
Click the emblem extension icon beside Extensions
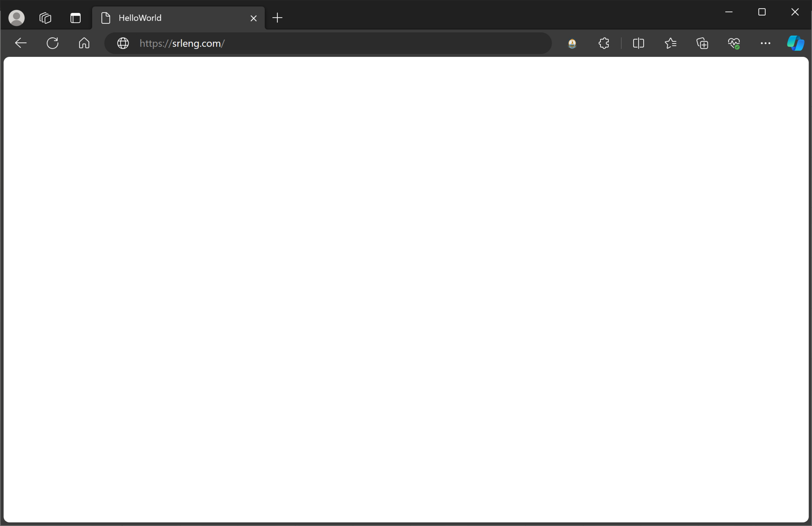pyautogui.click(x=572, y=43)
